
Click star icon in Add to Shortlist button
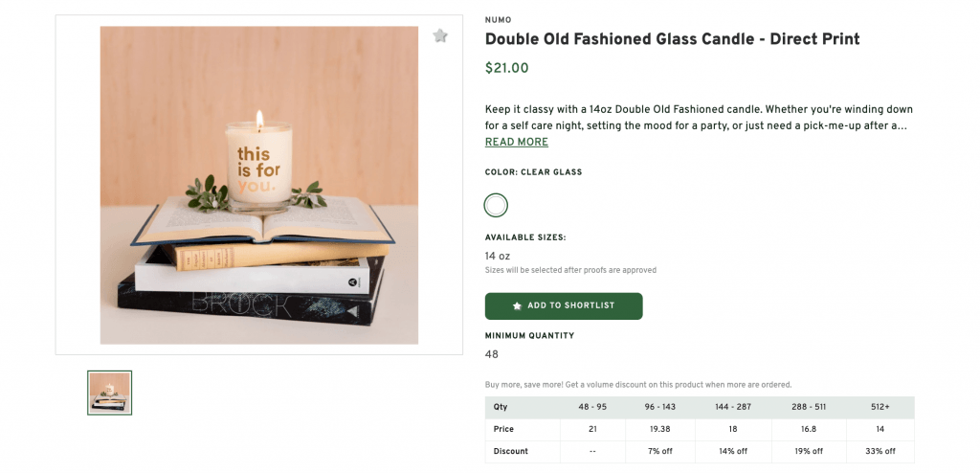518,306
